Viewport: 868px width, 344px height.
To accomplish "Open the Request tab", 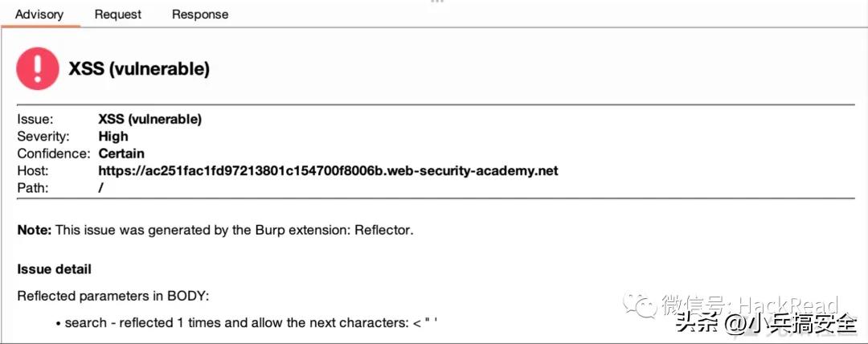I will coord(118,14).
